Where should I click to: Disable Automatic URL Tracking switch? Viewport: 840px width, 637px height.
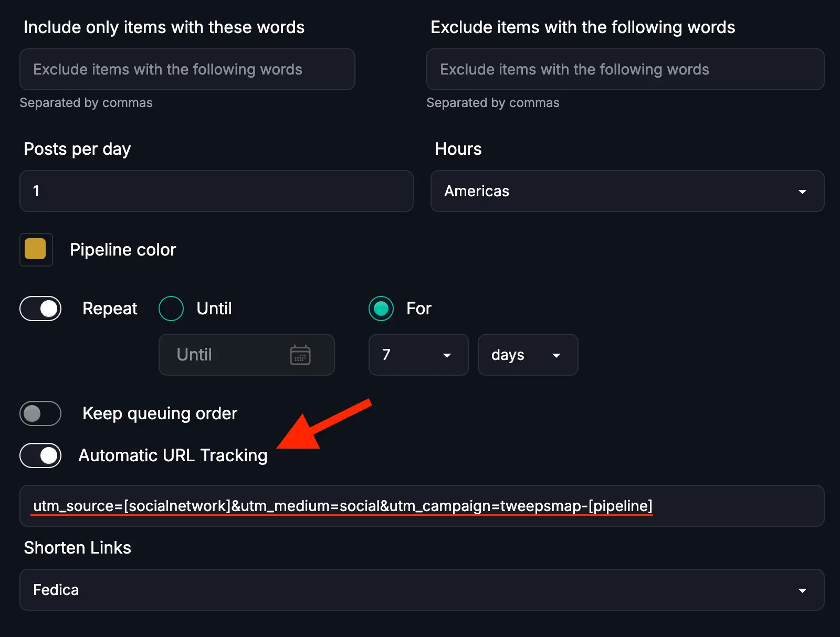click(40, 455)
